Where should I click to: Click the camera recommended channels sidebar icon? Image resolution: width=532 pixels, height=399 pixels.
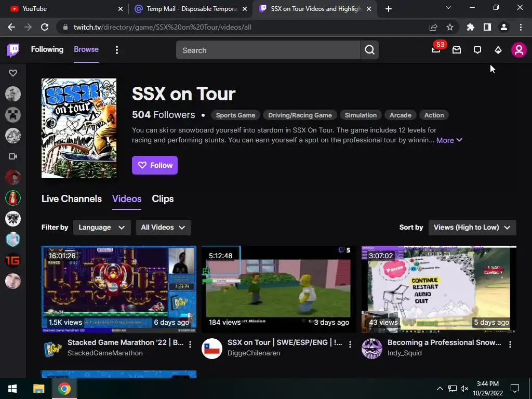[13, 156]
